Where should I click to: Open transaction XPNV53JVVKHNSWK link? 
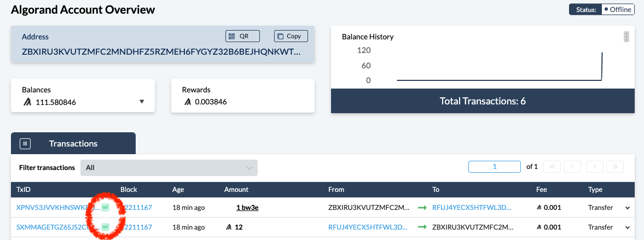coord(57,208)
